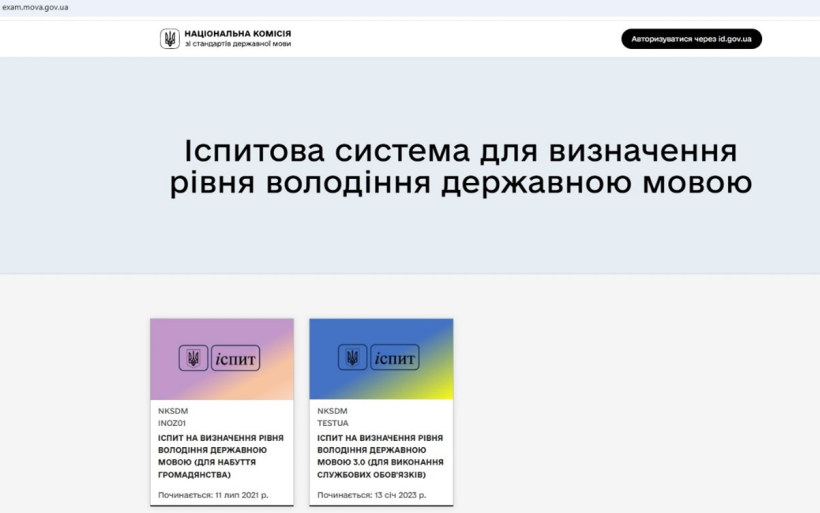The image size is (820, 513).
Task: Open the Національна комісія header title
Action: point(237,34)
